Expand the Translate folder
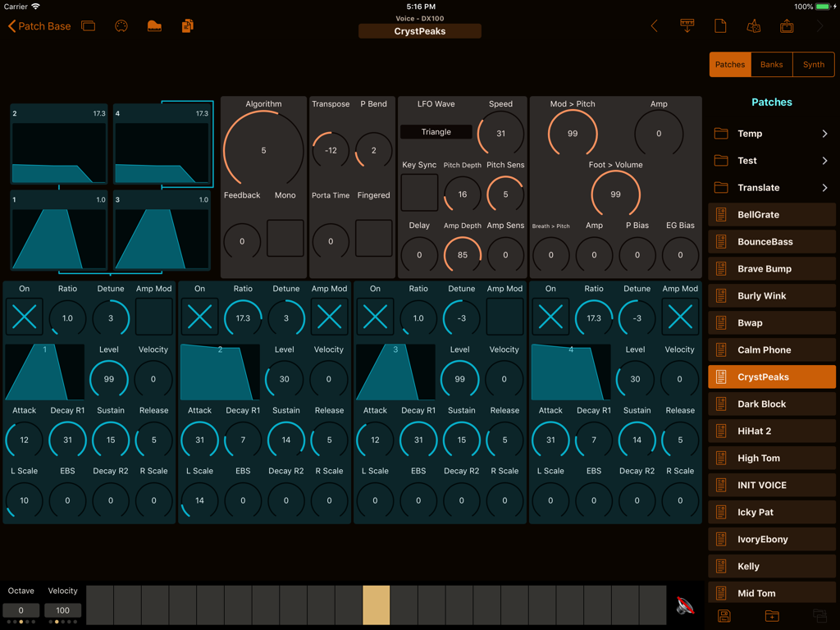840x630 pixels. click(x=771, y=187)
